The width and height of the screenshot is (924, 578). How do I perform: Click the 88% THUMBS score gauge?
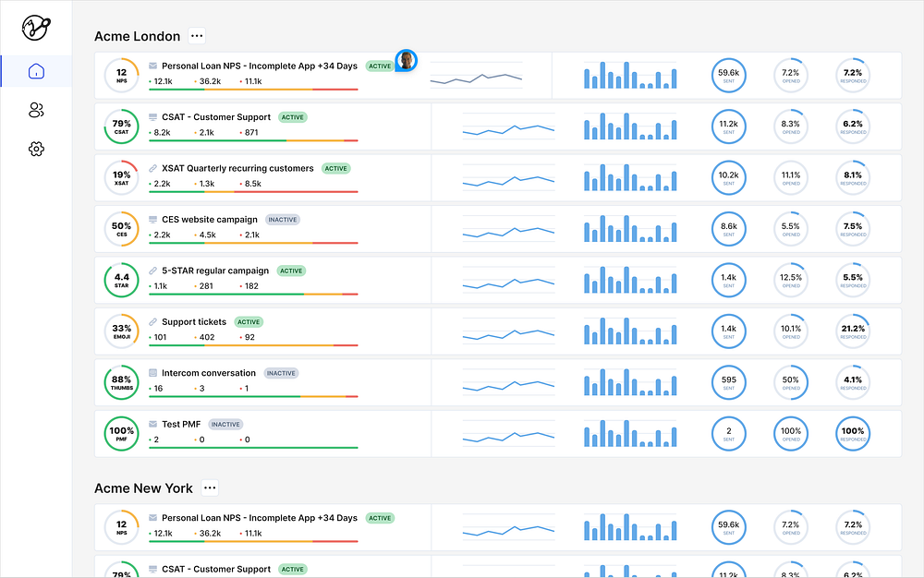(x=121, y=382)
